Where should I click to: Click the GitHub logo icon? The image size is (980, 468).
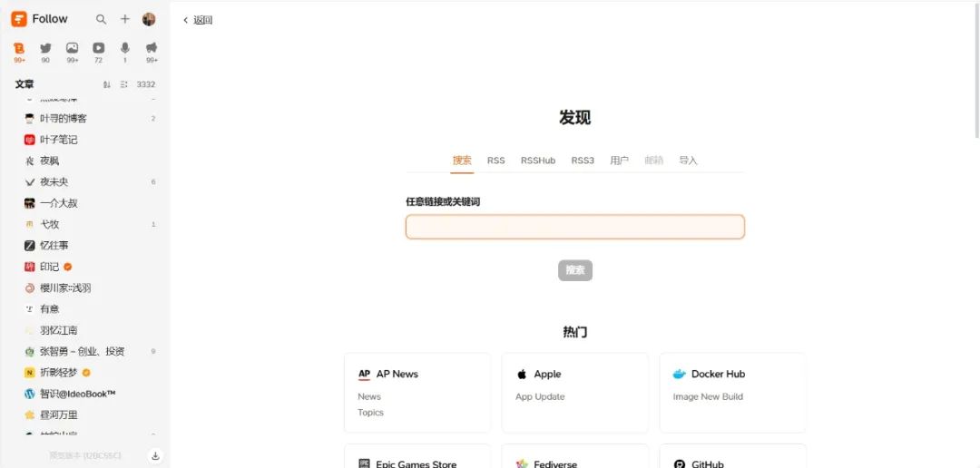(680, 464)
